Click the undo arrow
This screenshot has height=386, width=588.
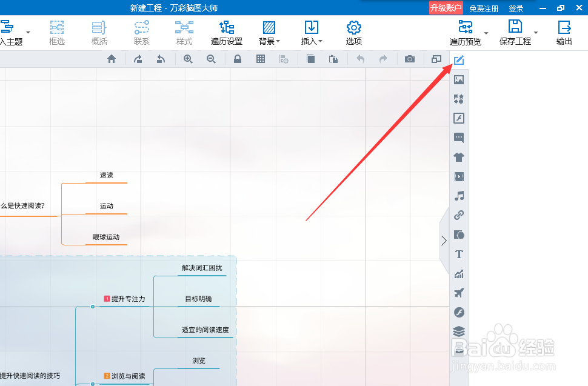pos(360,59)
